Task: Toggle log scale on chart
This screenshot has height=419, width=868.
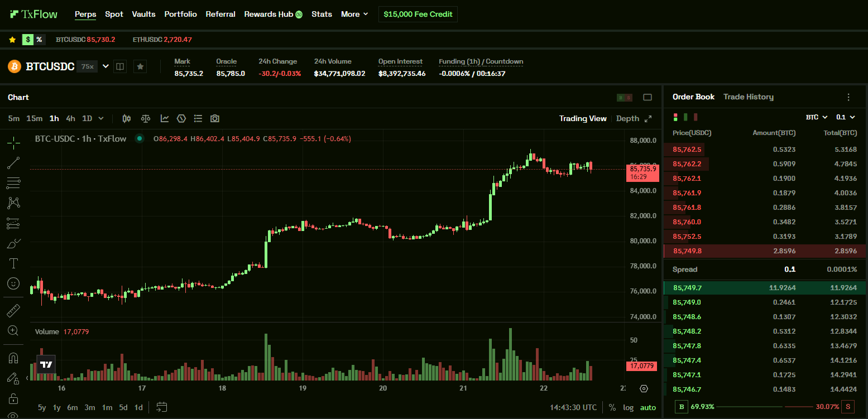Action: tap(628, 407)
